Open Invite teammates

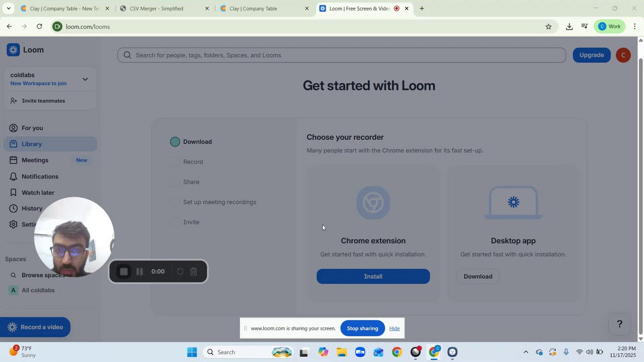43,101
